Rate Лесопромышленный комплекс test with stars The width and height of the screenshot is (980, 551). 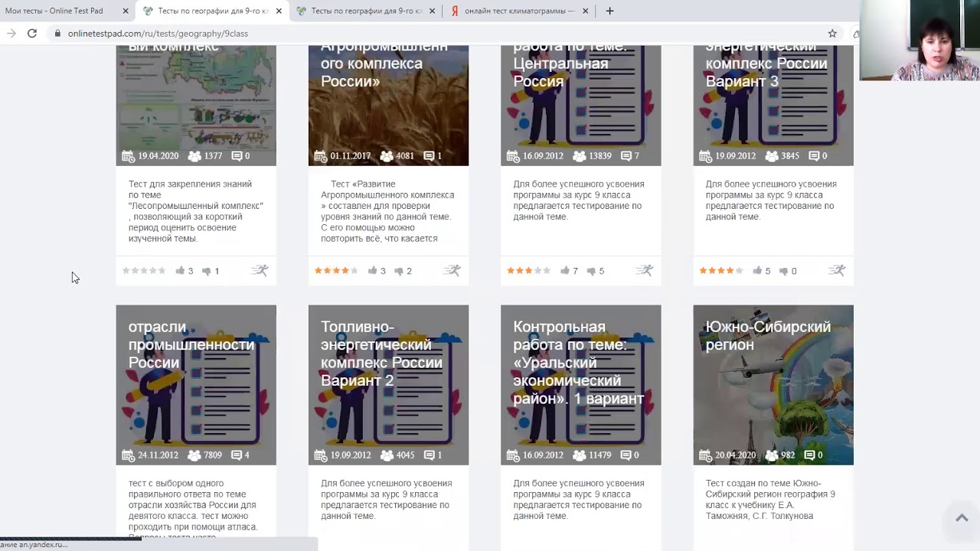[144, 271]
